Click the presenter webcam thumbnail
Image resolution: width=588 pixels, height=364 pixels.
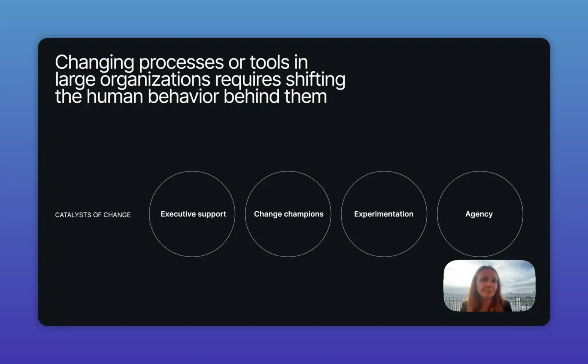pos(489,286)
